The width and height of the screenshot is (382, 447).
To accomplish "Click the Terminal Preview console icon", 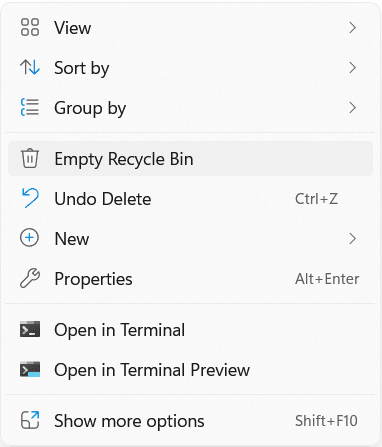I will pyautogui.click(x=30, y=369).
